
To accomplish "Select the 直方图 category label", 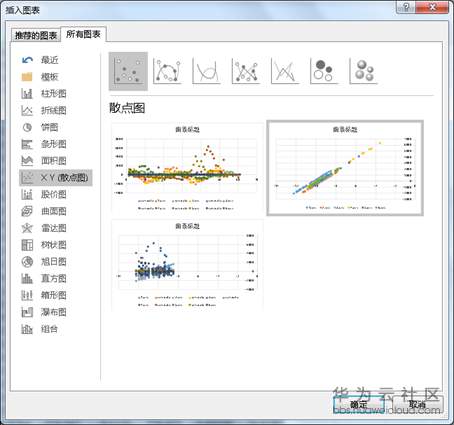I will (x=54, y=278).
